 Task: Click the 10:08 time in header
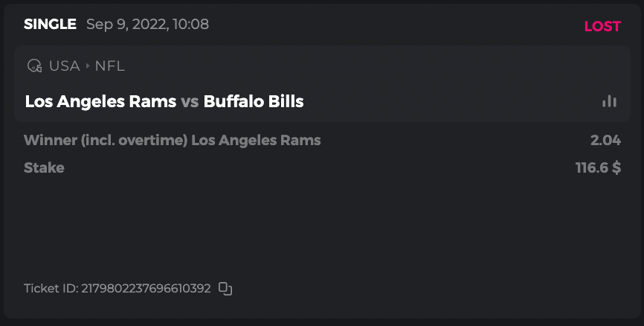coord(190,24)
